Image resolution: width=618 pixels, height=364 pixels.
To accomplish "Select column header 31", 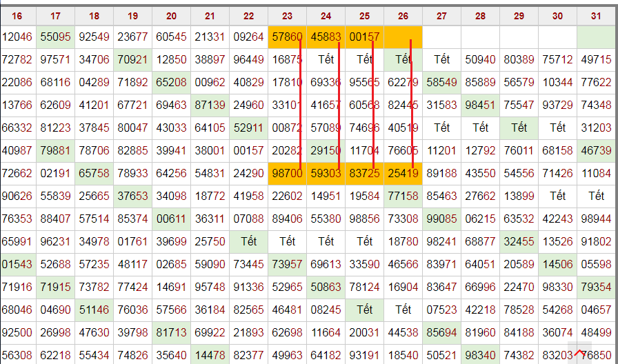I will [x=597, y=16].
